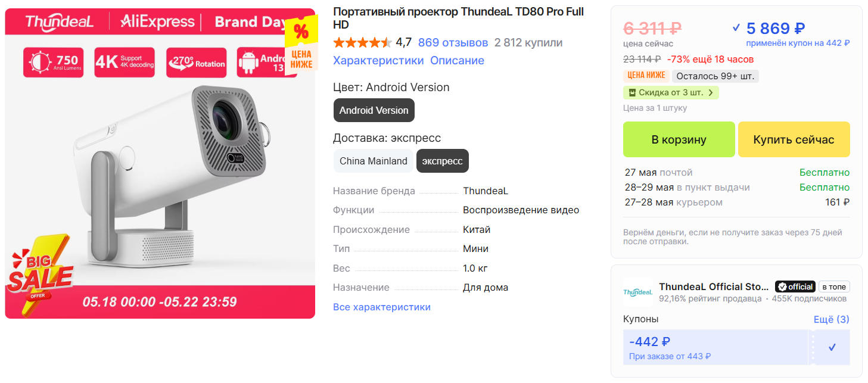Click the Купить сейчас button
Viewport: 868px width, 383px height.
click(794, 139)
